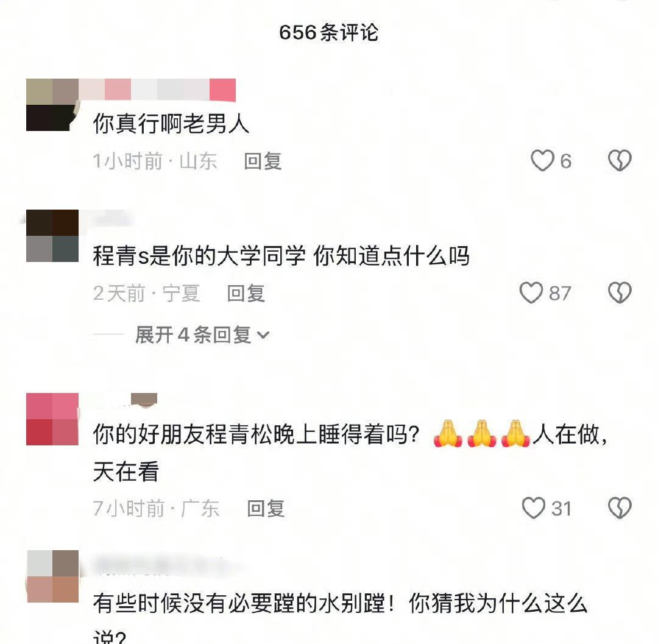Dislike the comment from 广东
This screenshot has width=658, height=644.
(x=620, y=508)
